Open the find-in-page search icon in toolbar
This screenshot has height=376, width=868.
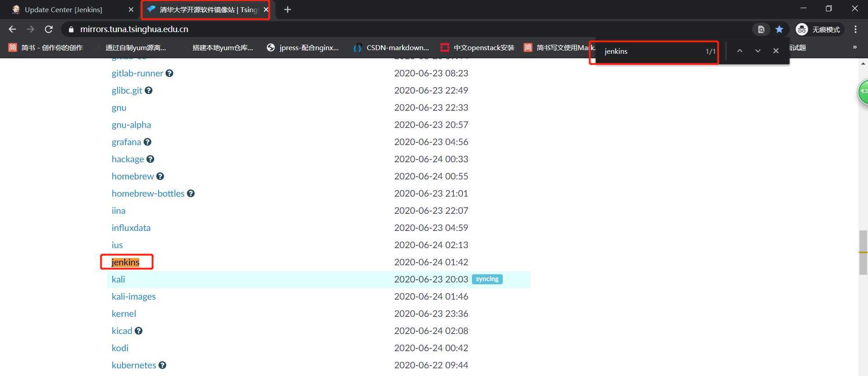[761, 29]
